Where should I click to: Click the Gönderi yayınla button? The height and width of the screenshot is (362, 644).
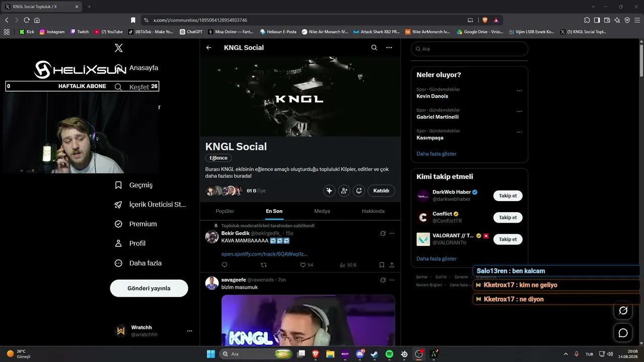tap(149, 288)
